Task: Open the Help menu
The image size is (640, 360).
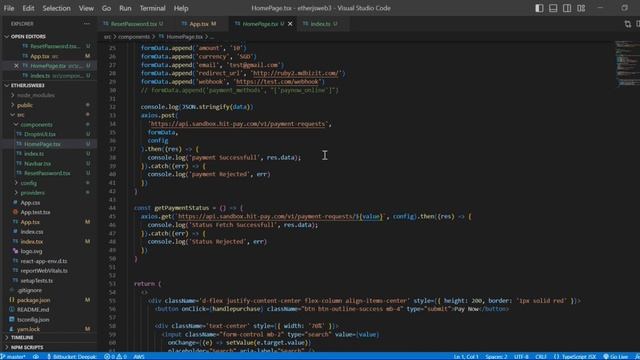Action: pos(181,8)
